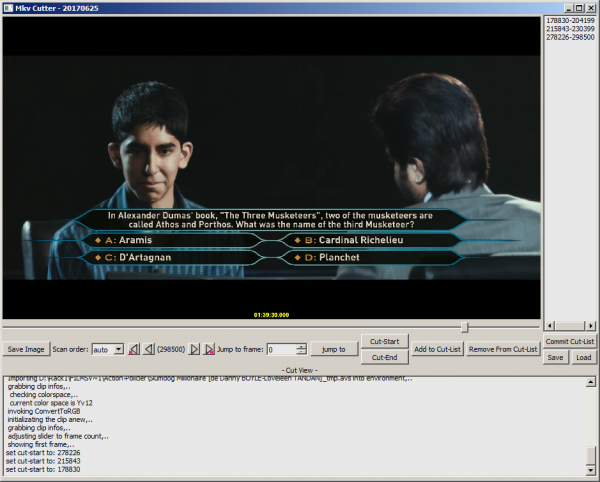600x482 pixels.
Task: Set the Cut-Start point
Action: [x=385, y=341]
